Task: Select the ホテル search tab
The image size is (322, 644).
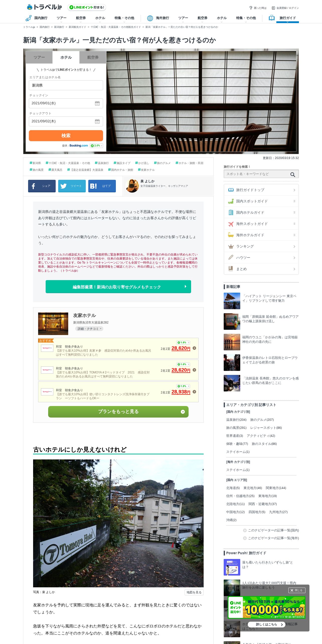Action: pyautogui.click(x=66, y=57)
